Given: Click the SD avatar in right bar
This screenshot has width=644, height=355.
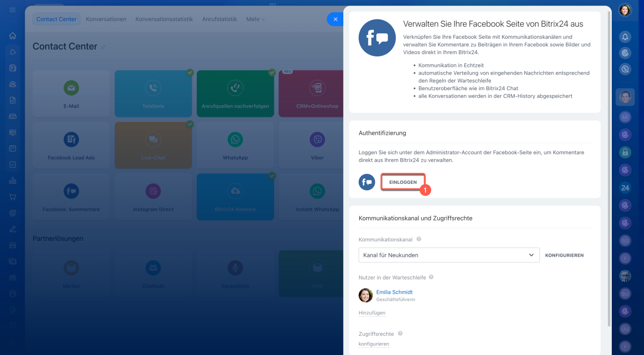Looking at the screenshot, I should pos(625,240).
